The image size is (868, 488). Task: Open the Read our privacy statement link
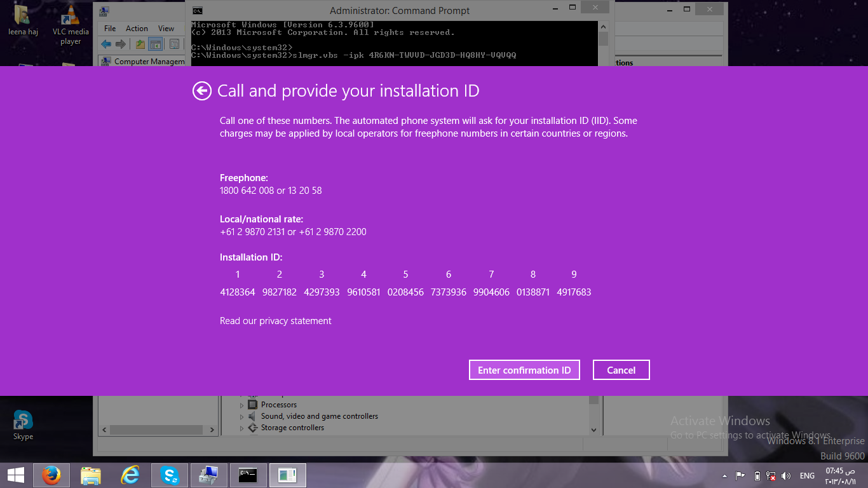click(276, 321)
